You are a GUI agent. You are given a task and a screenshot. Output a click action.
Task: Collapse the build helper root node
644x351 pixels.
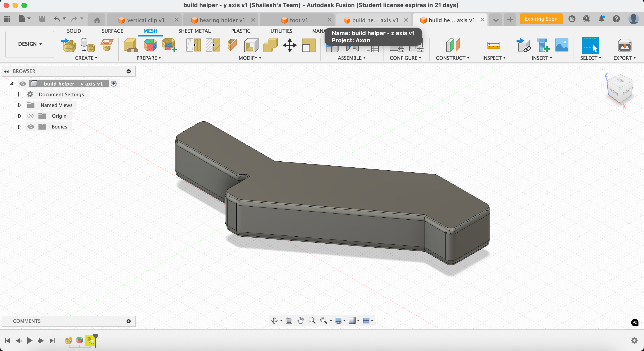pos(11,84)
